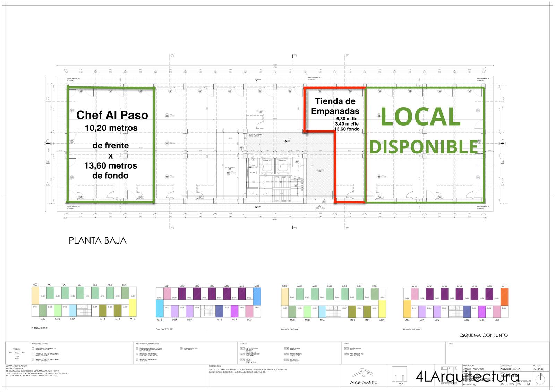This screenshot has height=392, width=555.
Task: Click the cream M05 unit in Planta Tipo 01
Action: (x=35, y=296)
